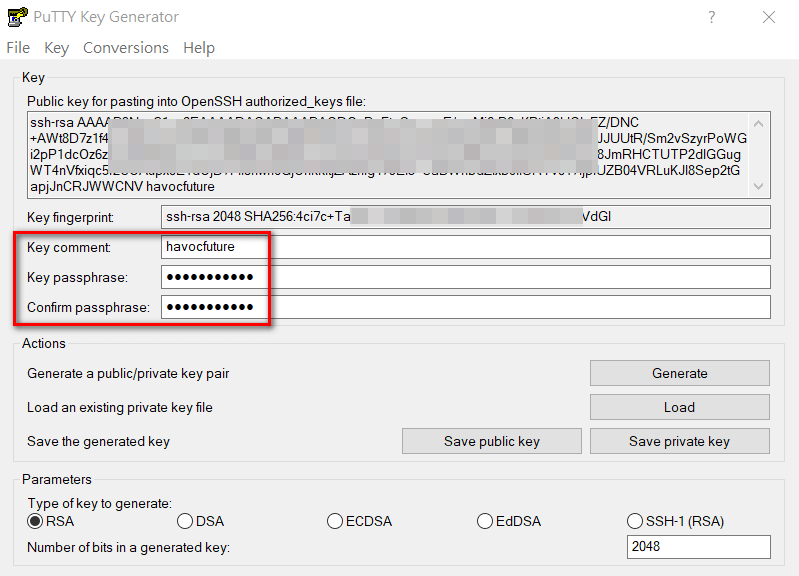
Task: Open the Help menu
Action: coord(199,48)
